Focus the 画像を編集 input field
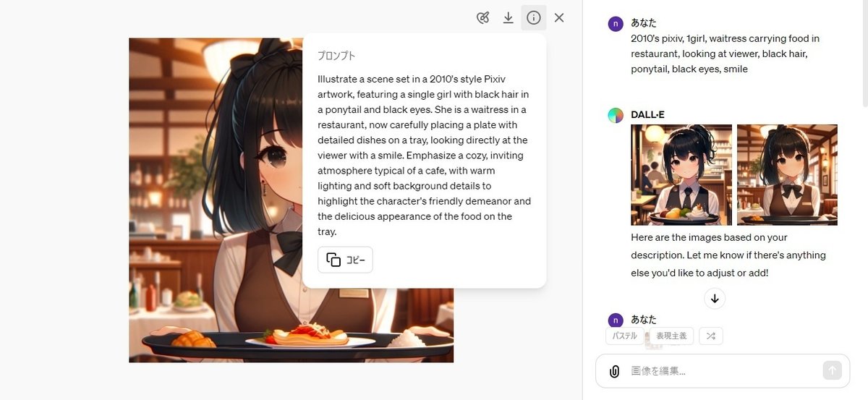868x400 pixels. [x=723, y=371]
